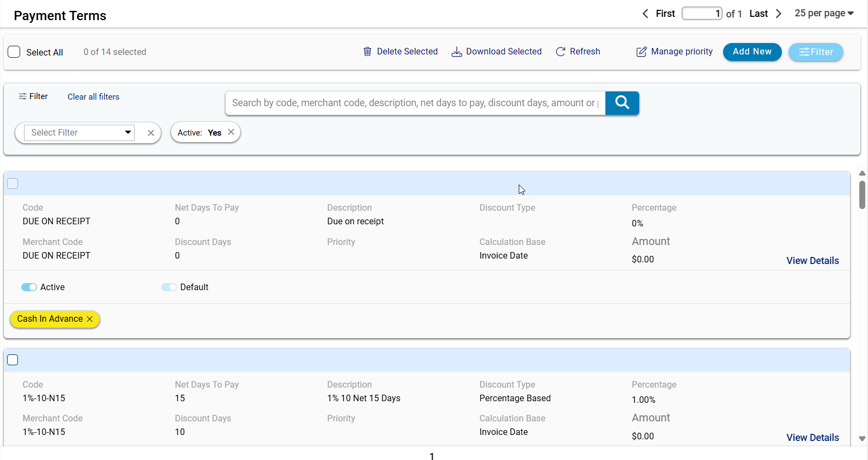Click the Download Selected icon
The width and height of the screenshot is (868, 460).
(x=457, y=52)
